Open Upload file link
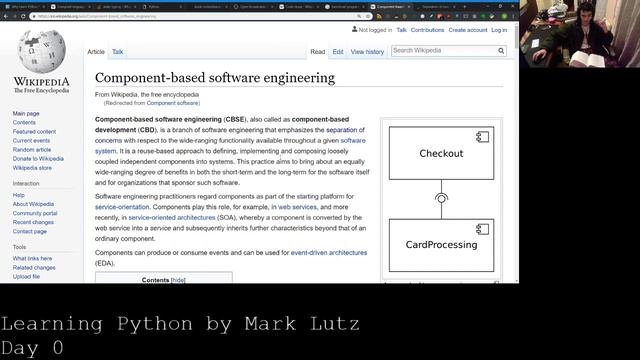Viewport: 640px width, 360px height. click(x=26, y=276)
